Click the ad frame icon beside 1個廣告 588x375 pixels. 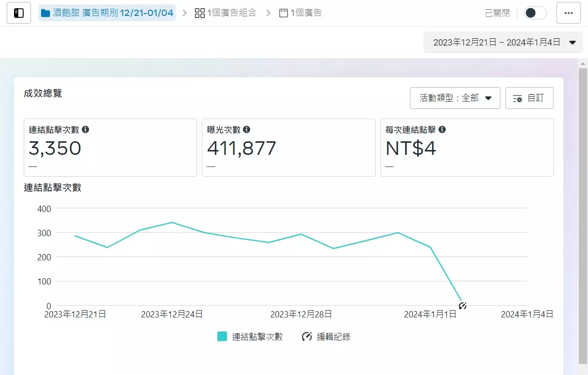[x=283, y=13]
